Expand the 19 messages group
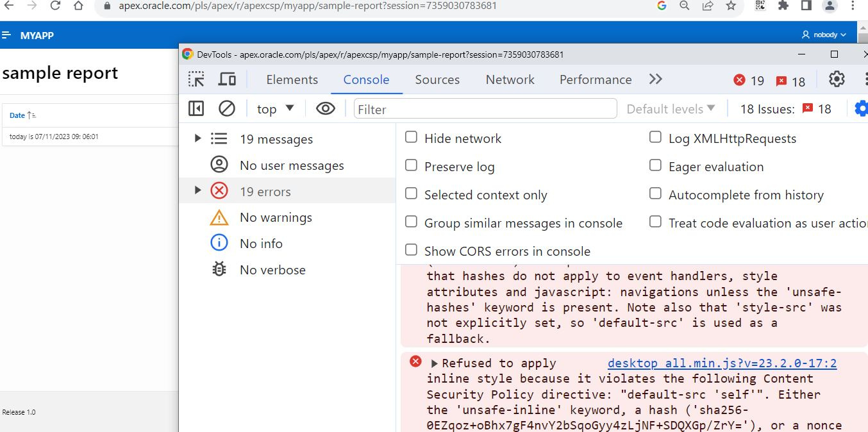The image size is (868, 432). 197,138
